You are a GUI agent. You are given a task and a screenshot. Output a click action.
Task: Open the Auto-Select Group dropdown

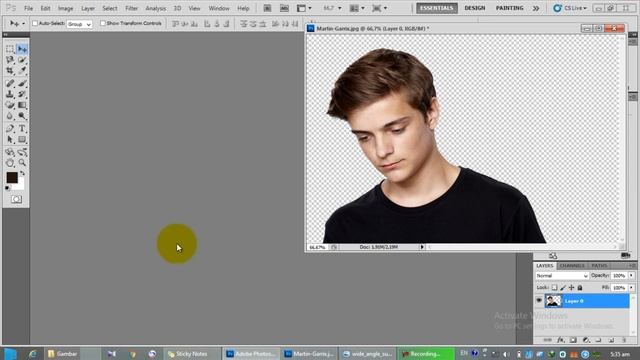(79, 24)
